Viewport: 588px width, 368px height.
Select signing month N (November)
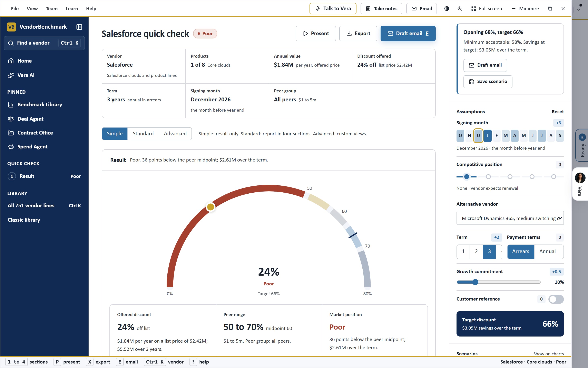point(469,136)
